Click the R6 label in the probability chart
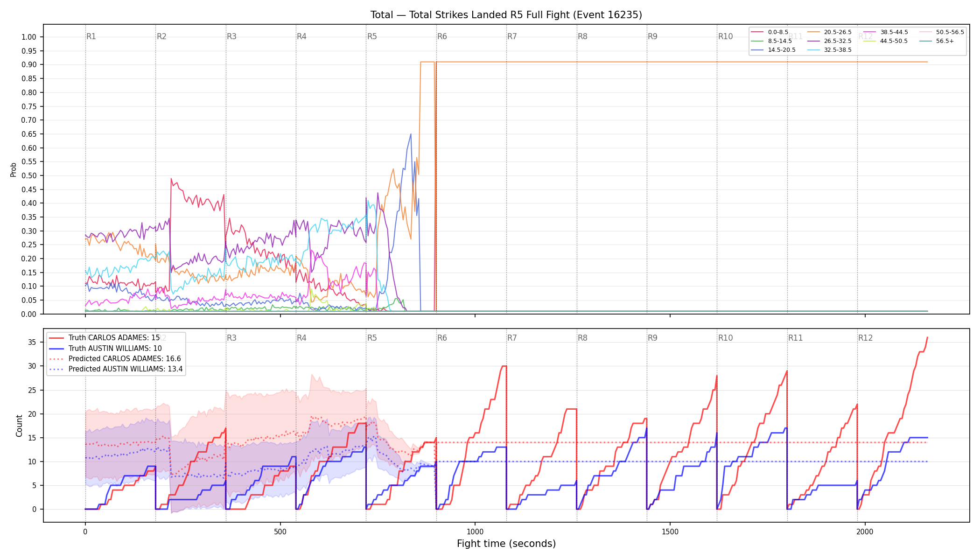 pyautogui.click(x=442, y=36)
